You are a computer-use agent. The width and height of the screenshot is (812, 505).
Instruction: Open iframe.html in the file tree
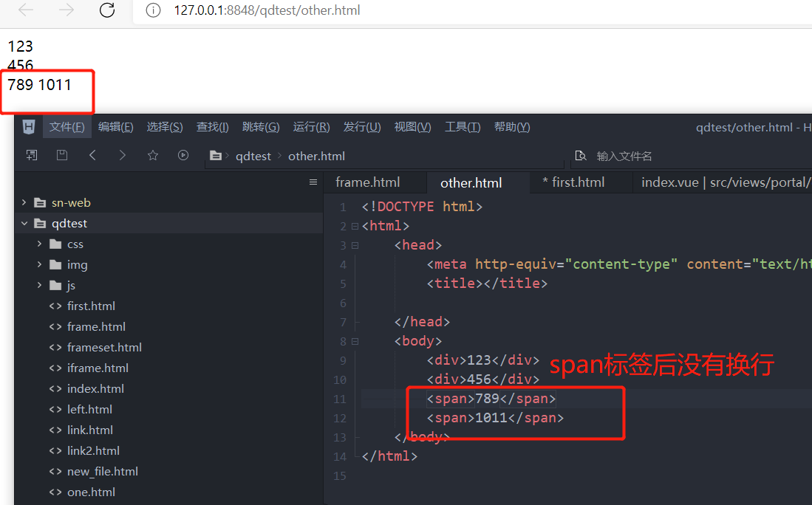pyautogui.click(x=98, y=368)
